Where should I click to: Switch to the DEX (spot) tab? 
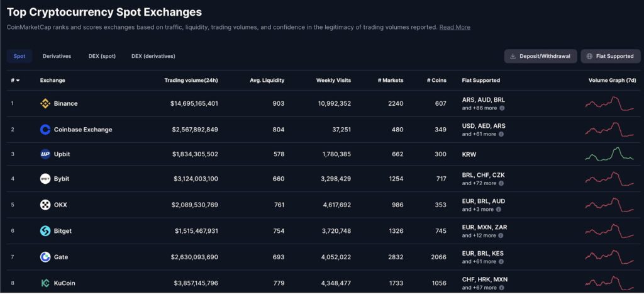click(x=102, y=56)
